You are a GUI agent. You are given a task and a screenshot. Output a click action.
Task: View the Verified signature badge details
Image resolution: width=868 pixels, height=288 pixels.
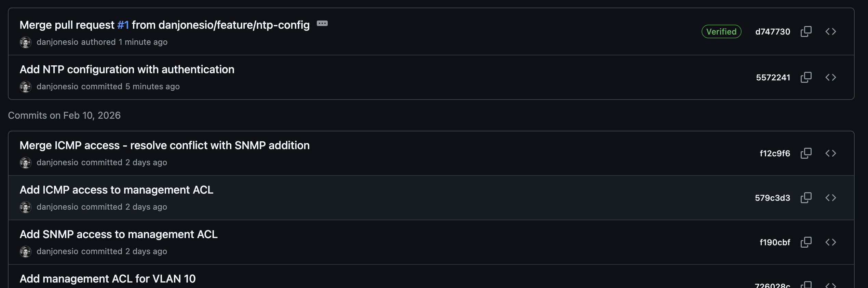click(x=721, y=31)
